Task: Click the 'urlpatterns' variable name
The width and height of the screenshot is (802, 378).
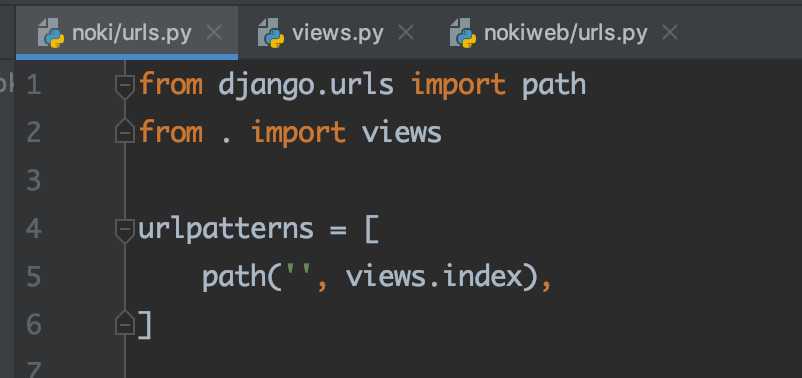Action: (226, 229)
